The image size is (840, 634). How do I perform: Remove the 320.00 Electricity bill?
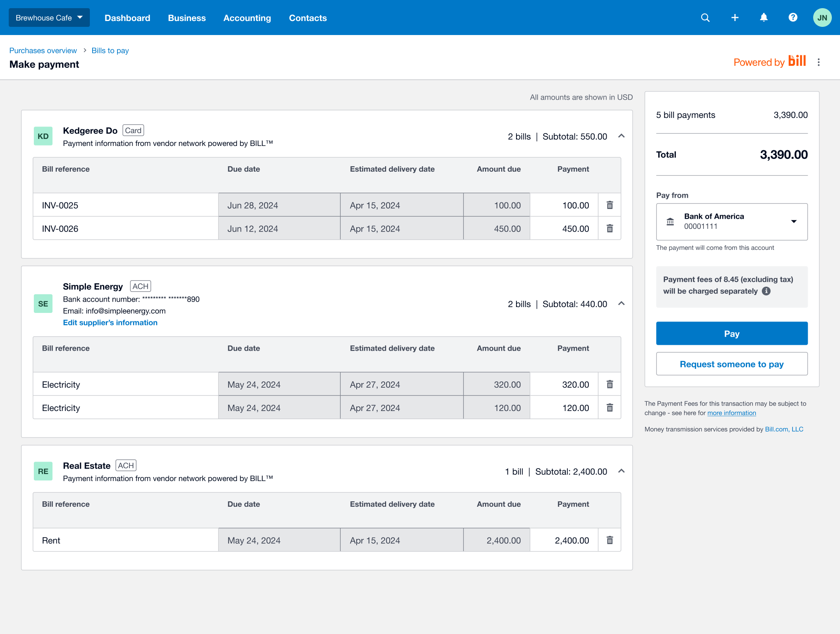pos(610,384)
